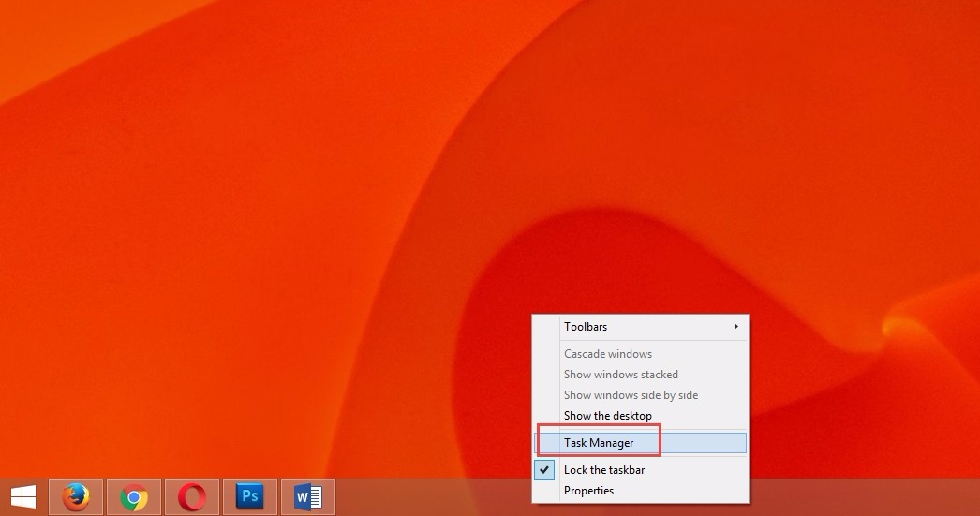The image size is (980, 516).
Task: Expand the Toolbars submenu arrow
Action: 736,327
